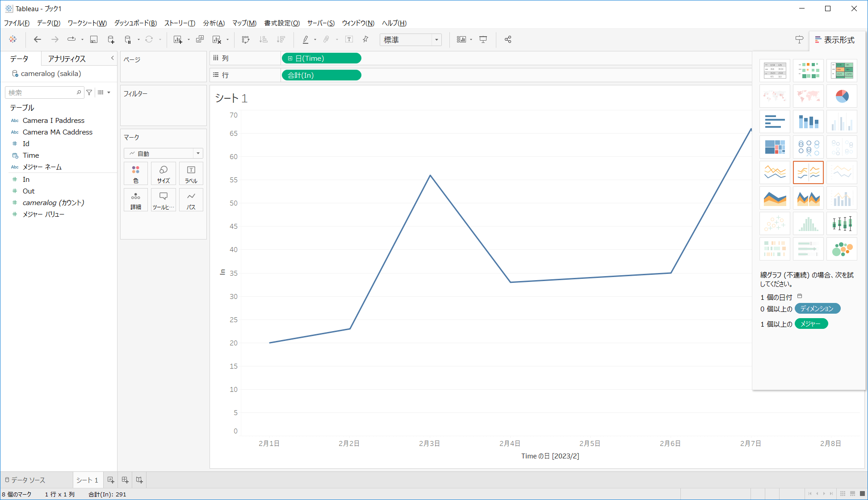This screenshot has height=500, width=868.
Task: Click the データ ソース tab button
Action: tap(25, 480)
